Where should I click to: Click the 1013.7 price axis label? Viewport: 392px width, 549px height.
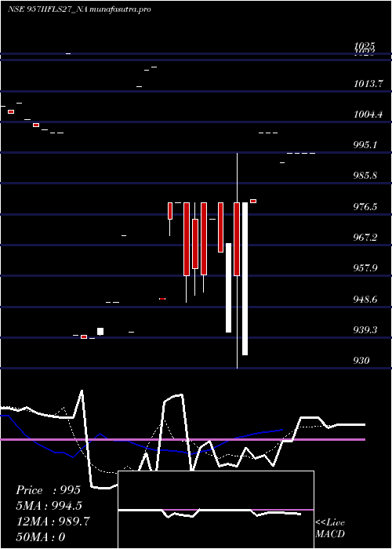click(368, 84)
